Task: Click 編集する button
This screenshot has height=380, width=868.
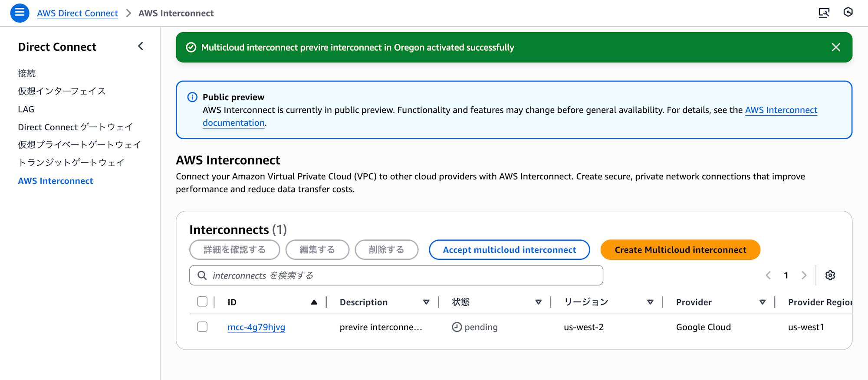Action: (x=317, y=250)
